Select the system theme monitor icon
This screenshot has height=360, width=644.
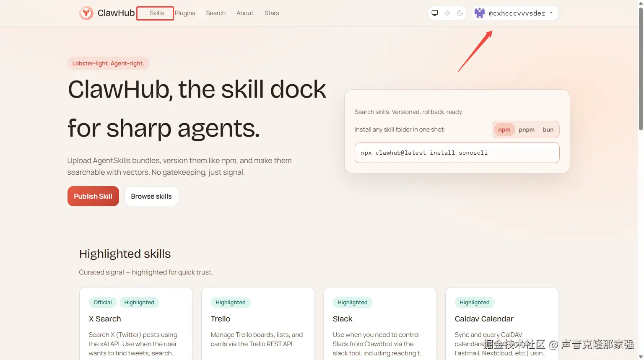coord(435,13)
